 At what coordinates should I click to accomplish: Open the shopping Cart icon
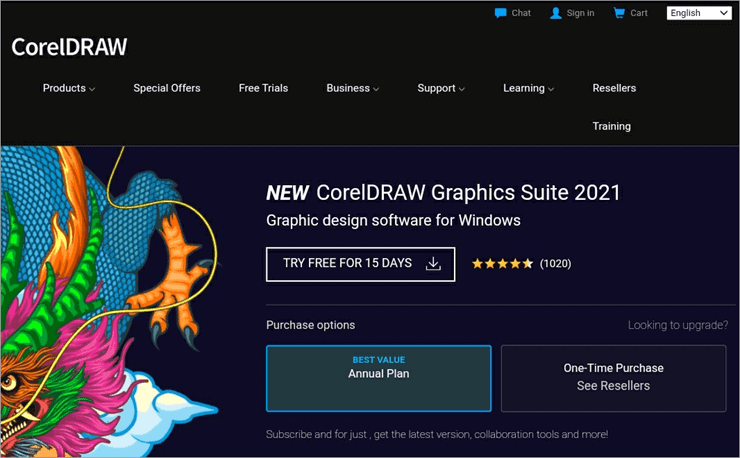pos(619,13)
